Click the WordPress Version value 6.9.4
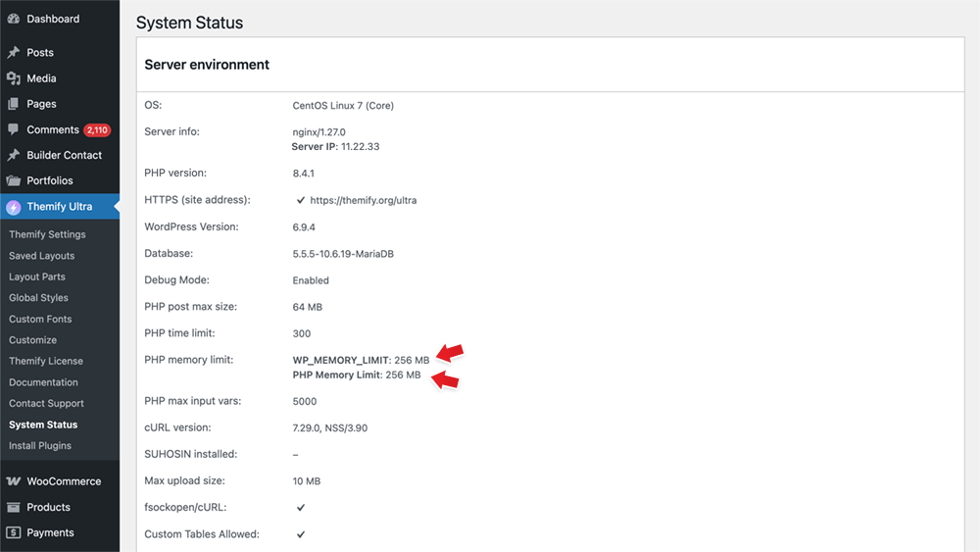The height and width of the screenshot is (552, 980). point(304,226)
